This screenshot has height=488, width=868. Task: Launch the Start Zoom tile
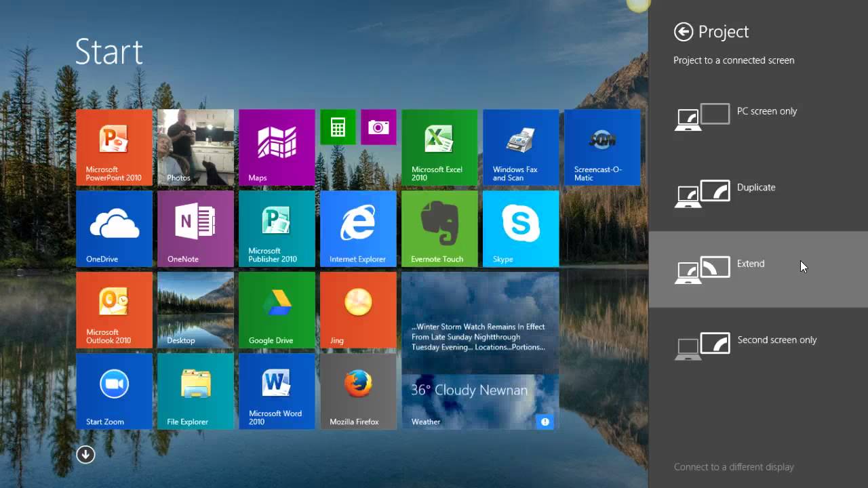coord(114,391)
